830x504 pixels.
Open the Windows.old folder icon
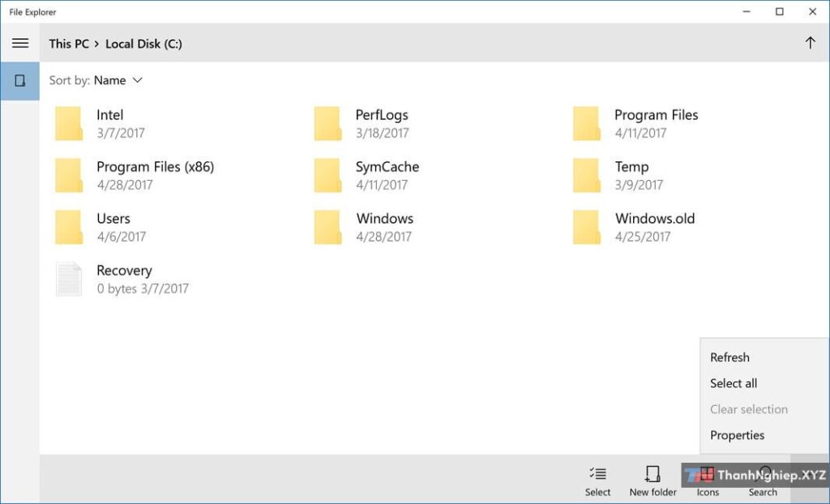pyautogui.click(x=587, y=227)
